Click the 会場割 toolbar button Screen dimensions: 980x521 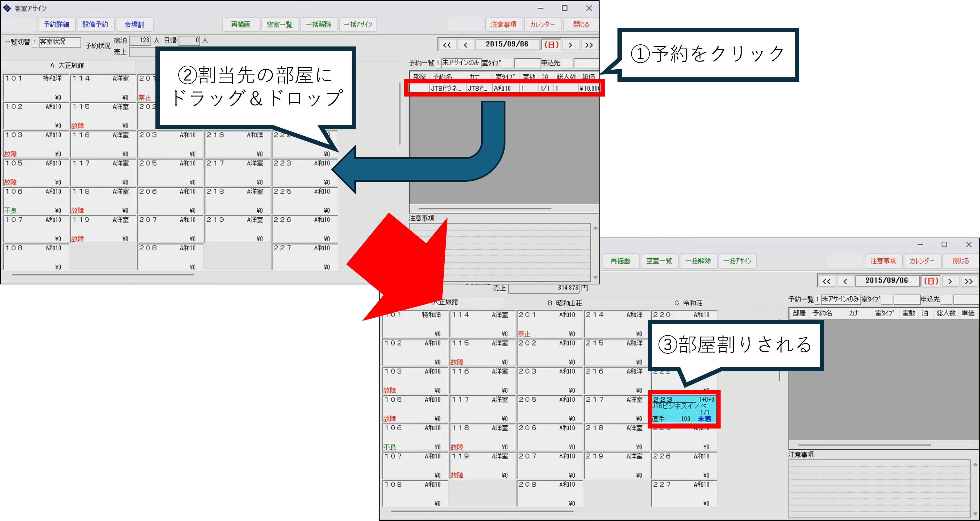click(x=134, y=24)
